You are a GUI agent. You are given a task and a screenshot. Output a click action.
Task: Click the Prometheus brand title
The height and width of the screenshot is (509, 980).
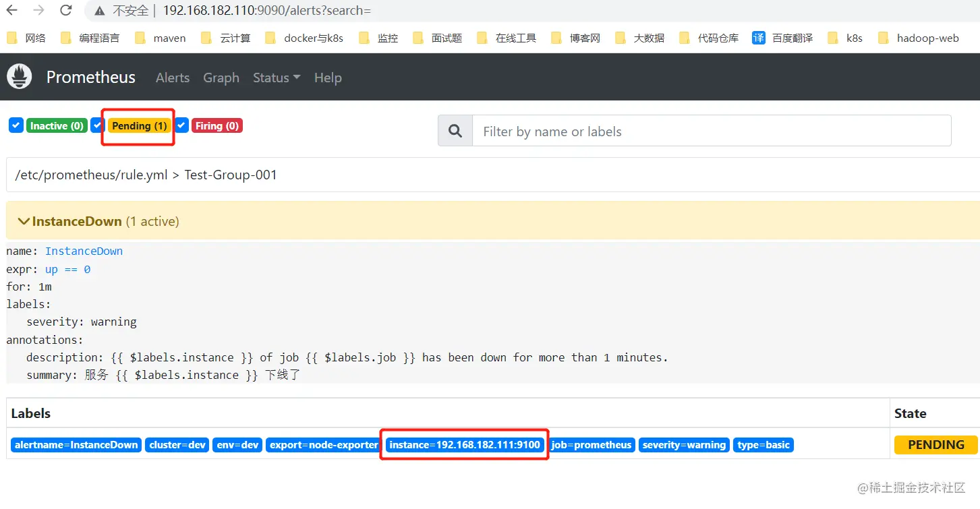pos(91,77)
